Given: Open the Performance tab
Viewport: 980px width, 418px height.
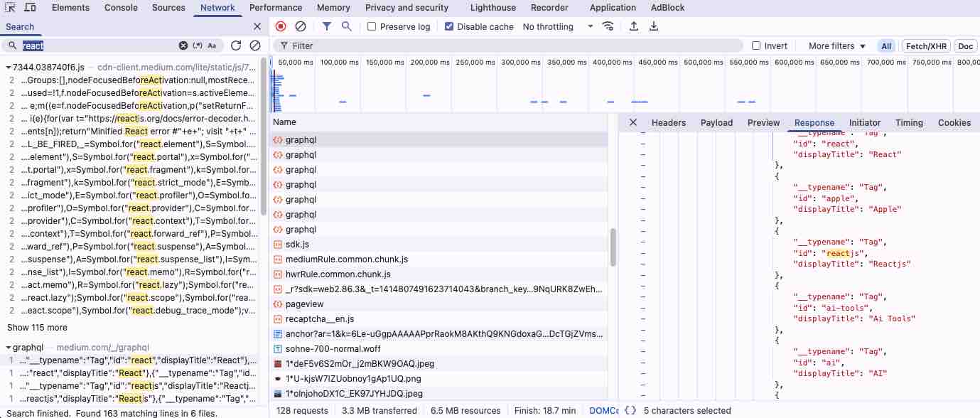Looking at the screenshot, I should pos(276,7).
